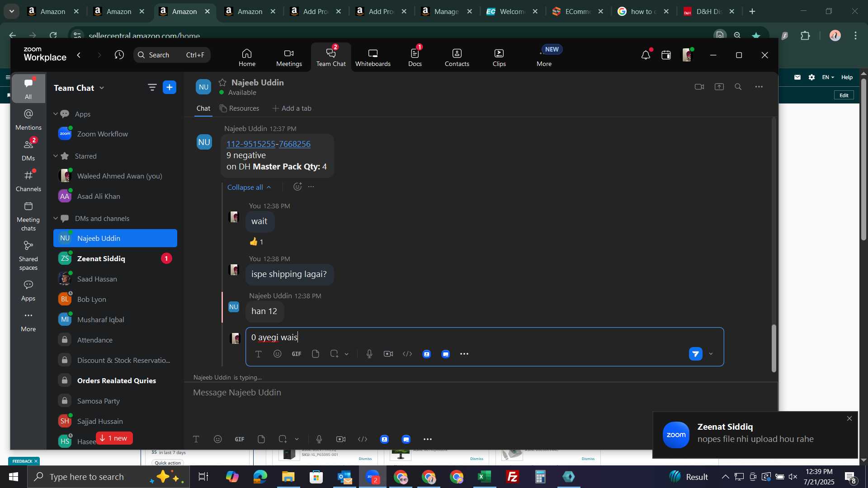Start video call with Najeeb Uddin
The height and width of the screenshot is (488, 868).
click(699, 87)
